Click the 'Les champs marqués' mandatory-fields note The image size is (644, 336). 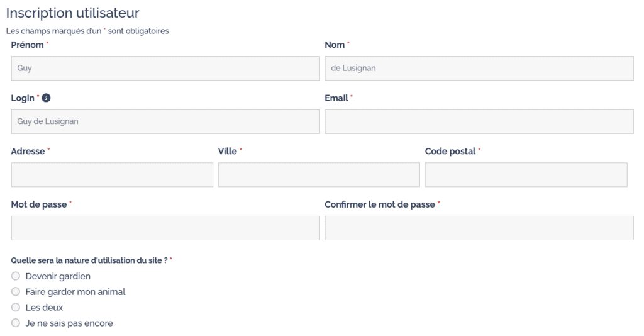pyautogui.click(x=87, y=31)
